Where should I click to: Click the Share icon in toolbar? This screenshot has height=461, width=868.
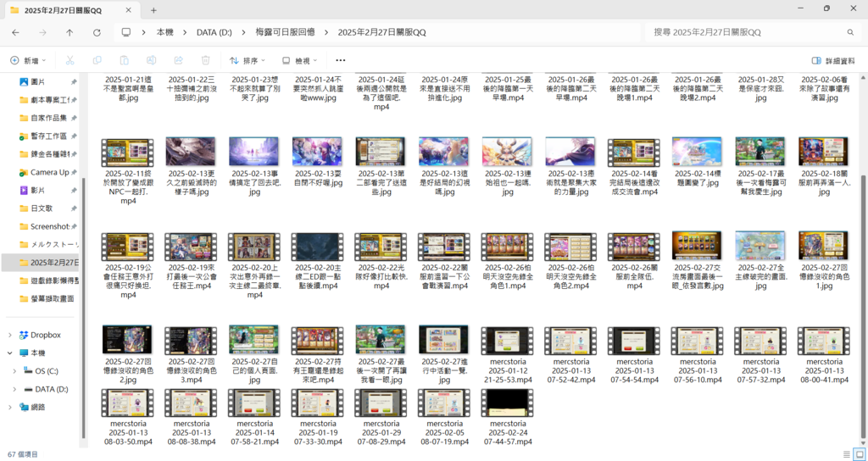coord(178,60)
